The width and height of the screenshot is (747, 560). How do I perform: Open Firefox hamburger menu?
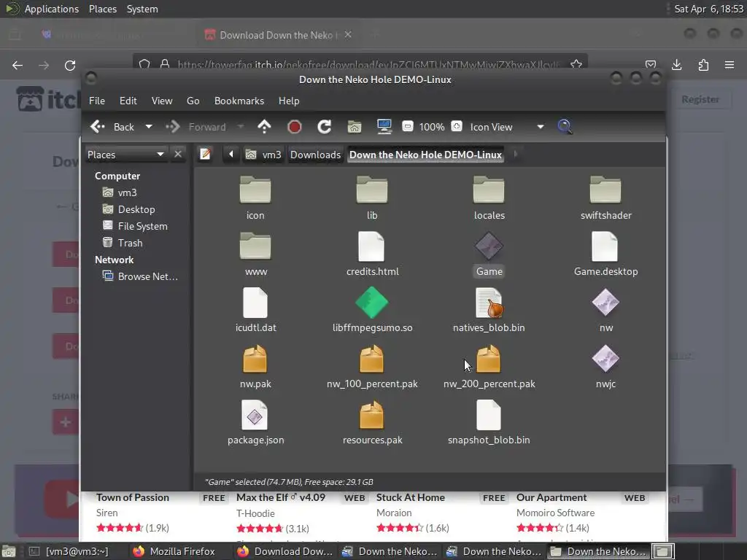click(x=729, y=65)
